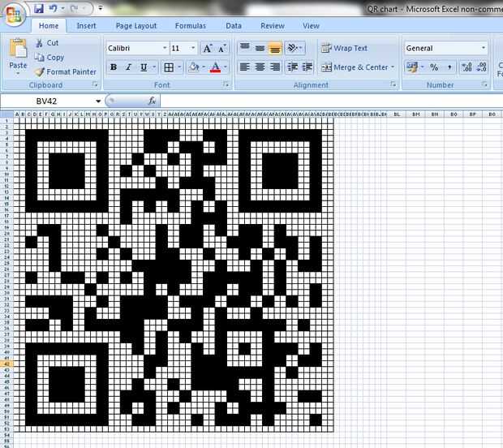This screenshot has width=503, height=448.
Task: Expand the font size dropdown arrow
Action: [x=193, y=48]
